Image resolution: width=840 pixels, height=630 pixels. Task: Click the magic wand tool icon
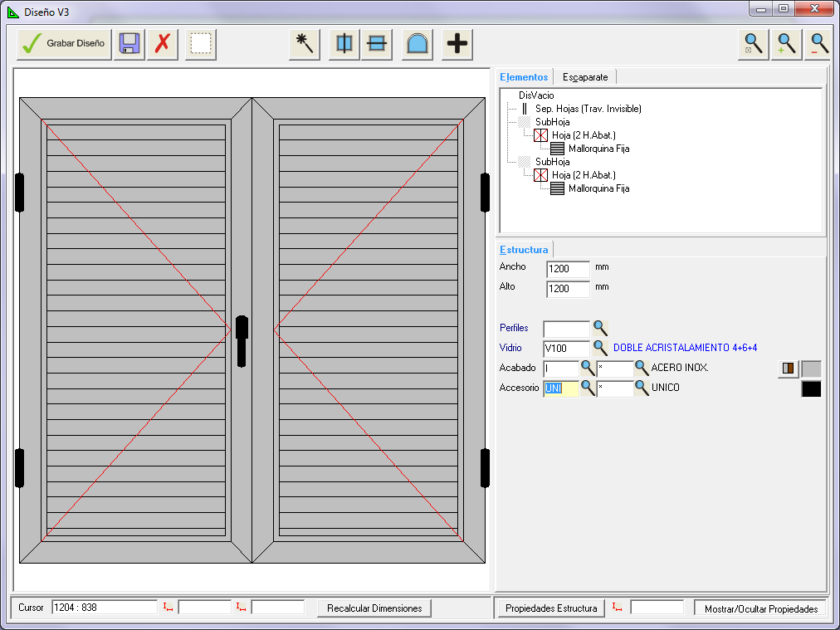point(305,44)
